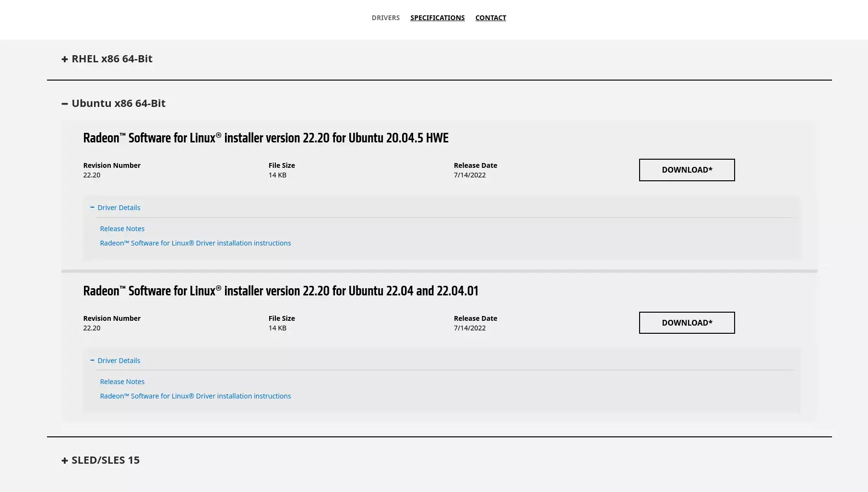Click the minus icon next to first Driver Details
868x492 pixels.
tap(92, 207)
